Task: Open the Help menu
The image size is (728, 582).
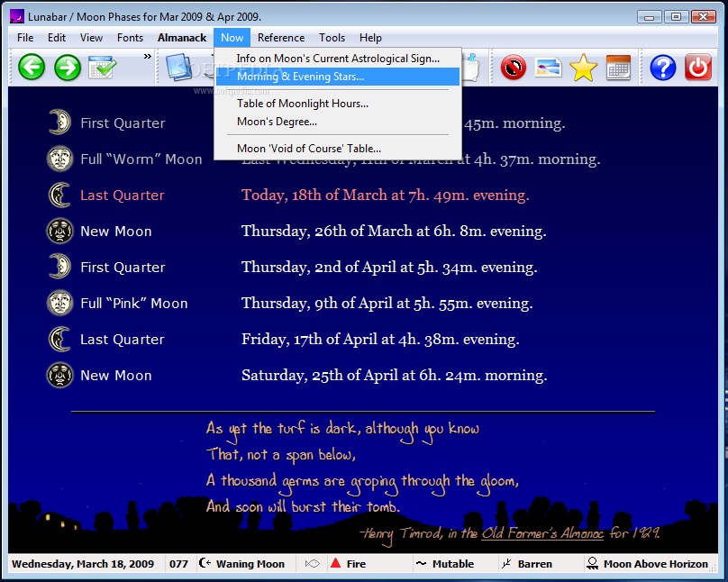Action: click(x=370, y=38)
